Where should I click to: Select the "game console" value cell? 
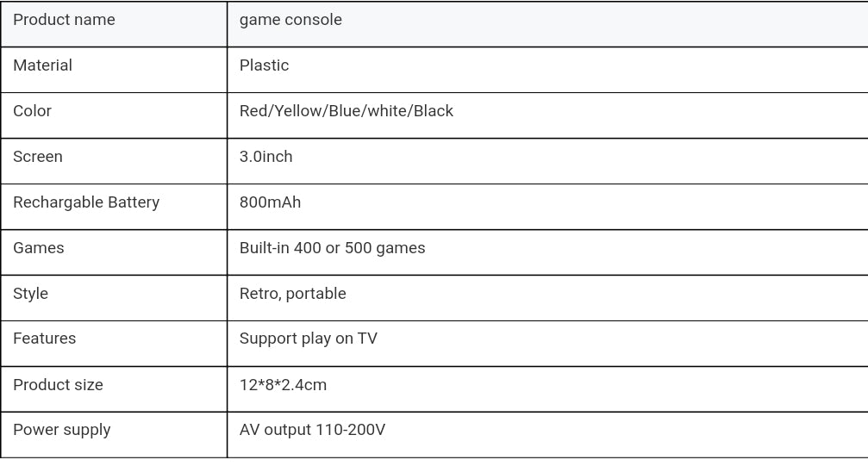point(290,20)
